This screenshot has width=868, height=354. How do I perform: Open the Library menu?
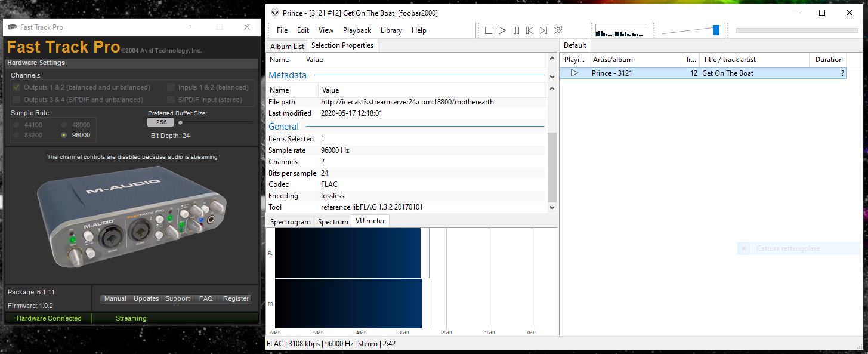point(391,30)
